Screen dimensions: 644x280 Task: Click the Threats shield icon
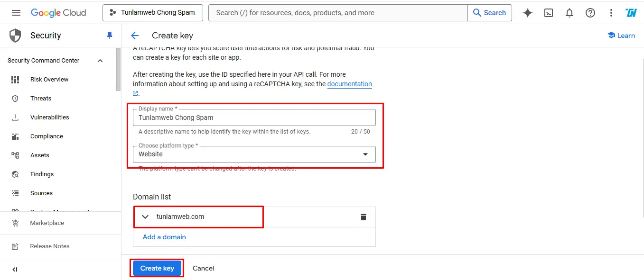pos(15,99)
